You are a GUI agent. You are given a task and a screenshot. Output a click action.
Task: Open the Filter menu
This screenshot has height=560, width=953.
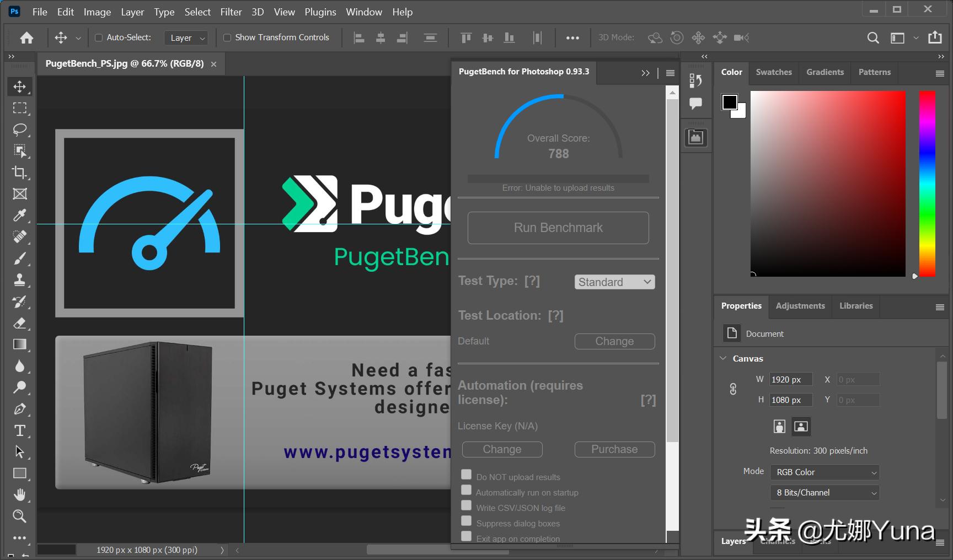(231, 12)
